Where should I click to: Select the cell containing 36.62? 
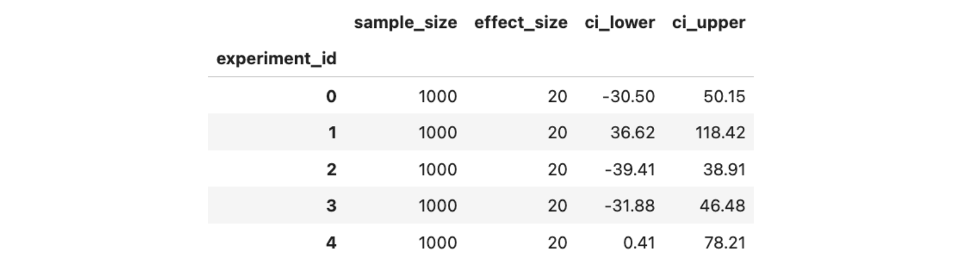[632, 133]
